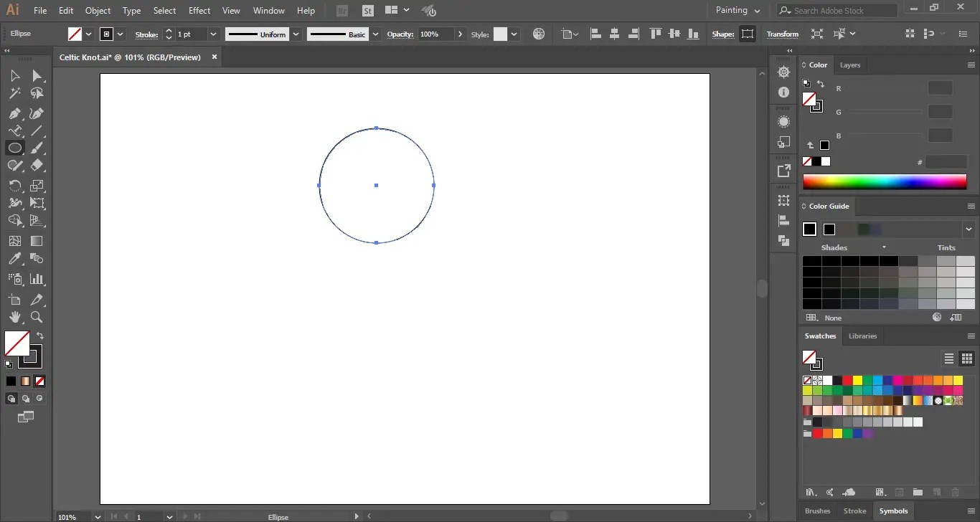980x522 pixels.
Task: Choose the Paintbrush tool
Action: click(x=37, y=148)
